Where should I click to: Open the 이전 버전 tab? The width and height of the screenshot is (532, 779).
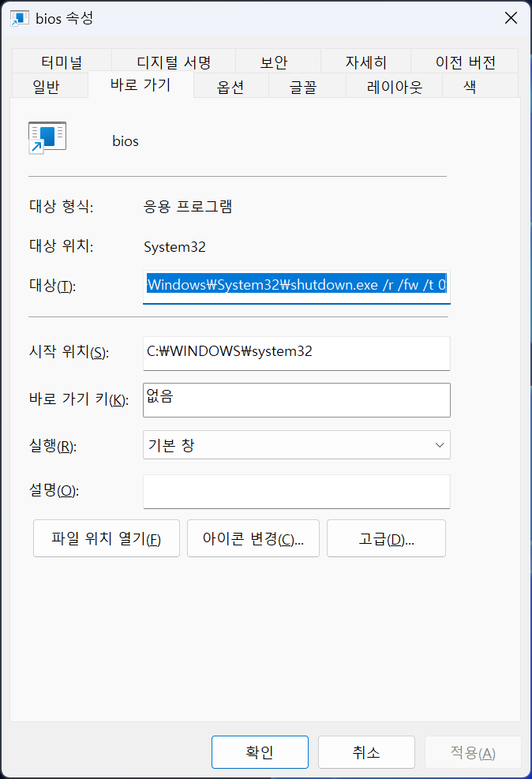click(466, 62)
